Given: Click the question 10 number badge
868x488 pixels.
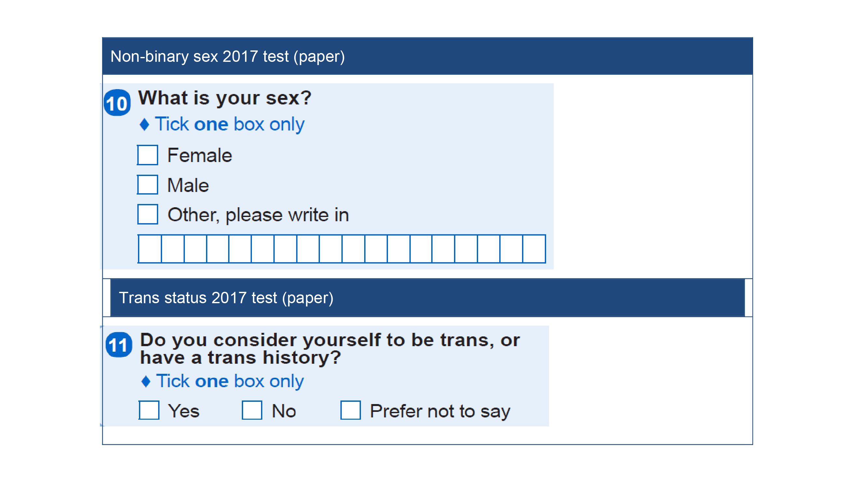Looking at the screenshot, I should click(117, 103).
